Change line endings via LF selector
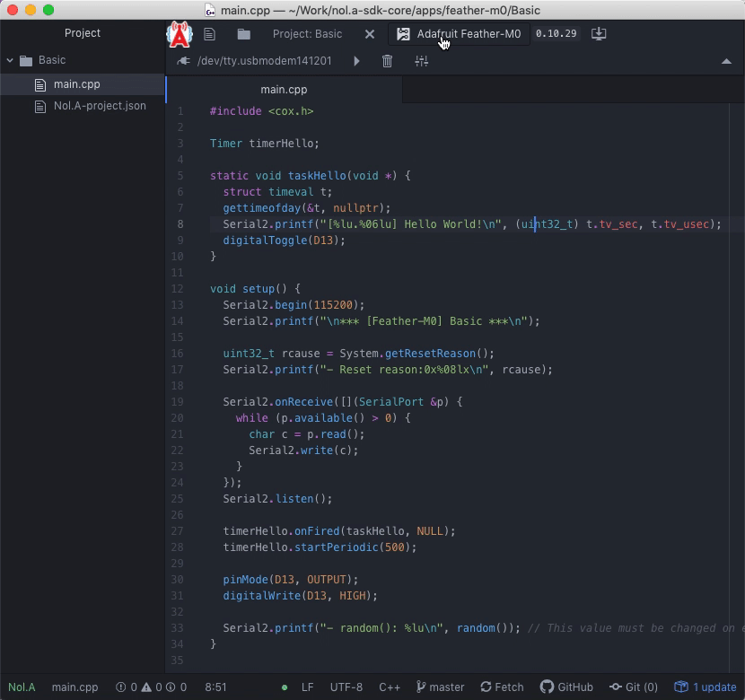The width and height of the screenshot is (745, 700). pos(307,687)
